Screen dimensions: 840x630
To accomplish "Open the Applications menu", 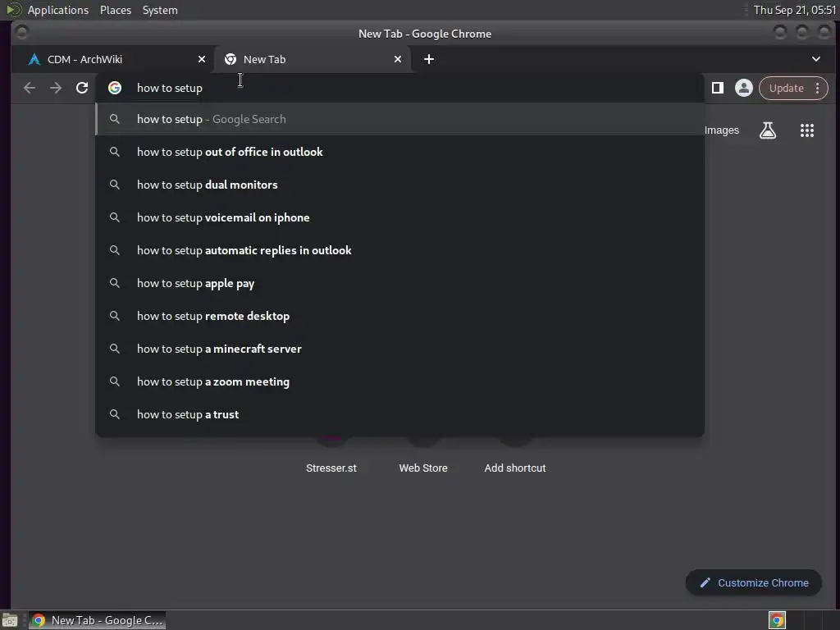I will point(58,10).
